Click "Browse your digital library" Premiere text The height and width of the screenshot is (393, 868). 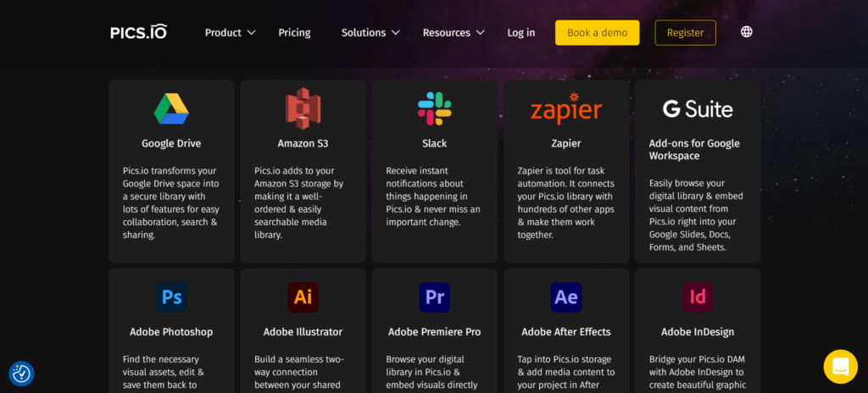click(x=431, y=372)
